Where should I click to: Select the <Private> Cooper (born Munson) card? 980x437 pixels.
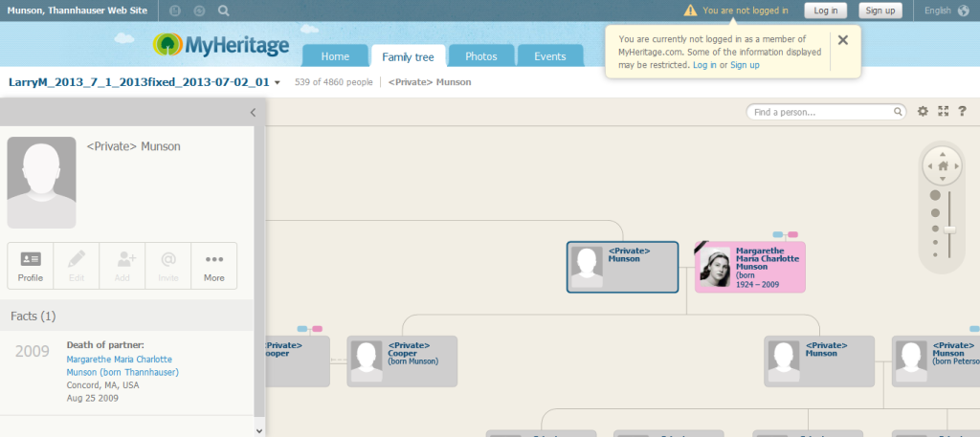pos(403,361)
